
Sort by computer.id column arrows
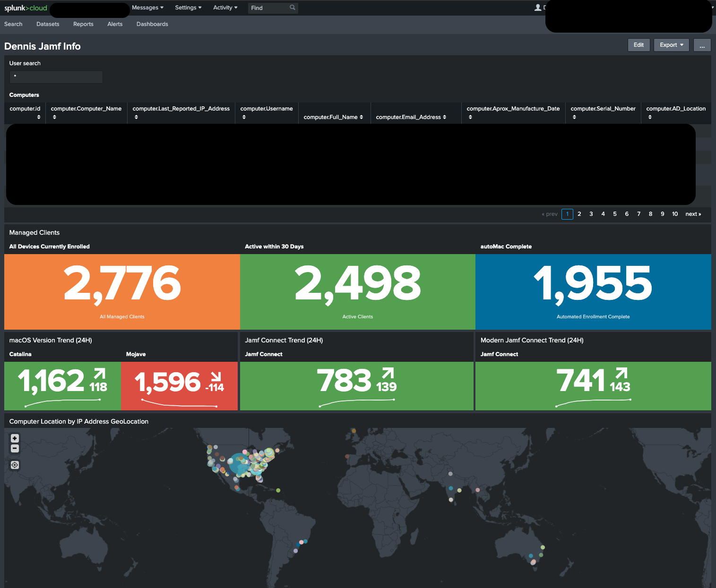coord(39,117)
